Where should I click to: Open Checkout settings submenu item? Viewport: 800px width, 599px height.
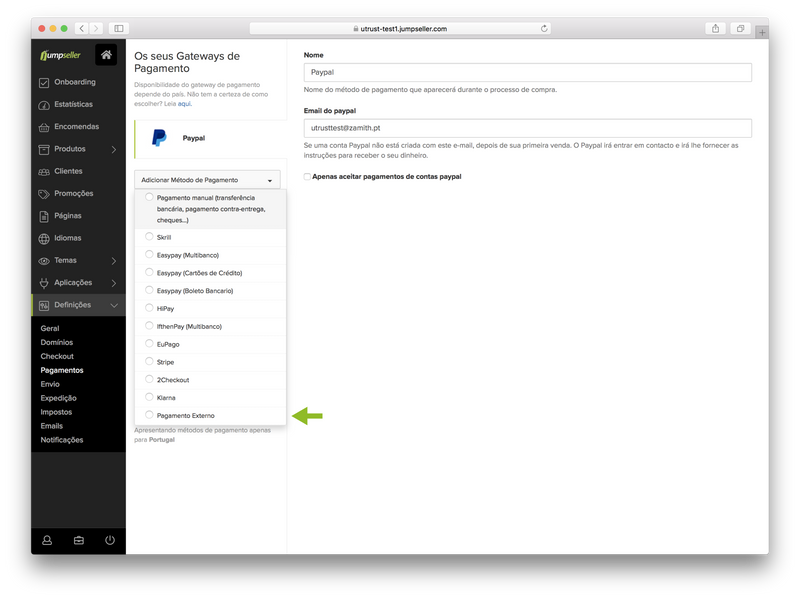pyautogui.click(x=57, y=356)
